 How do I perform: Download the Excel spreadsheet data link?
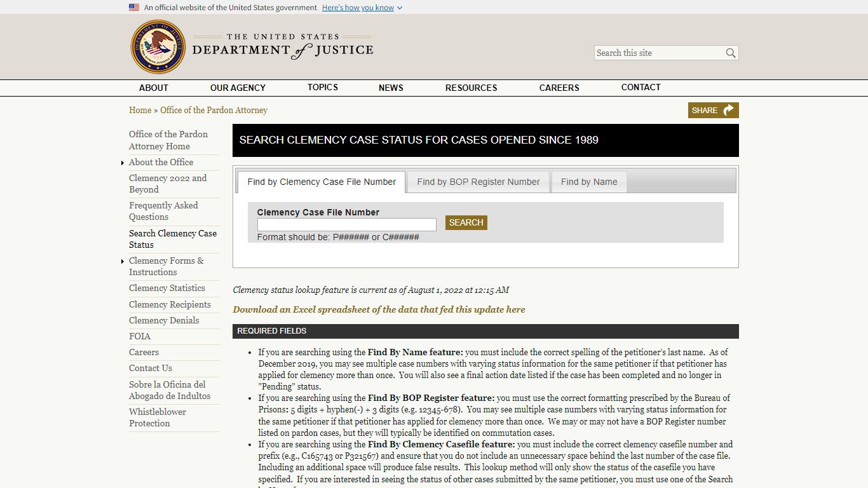click(x=379, y=309)
